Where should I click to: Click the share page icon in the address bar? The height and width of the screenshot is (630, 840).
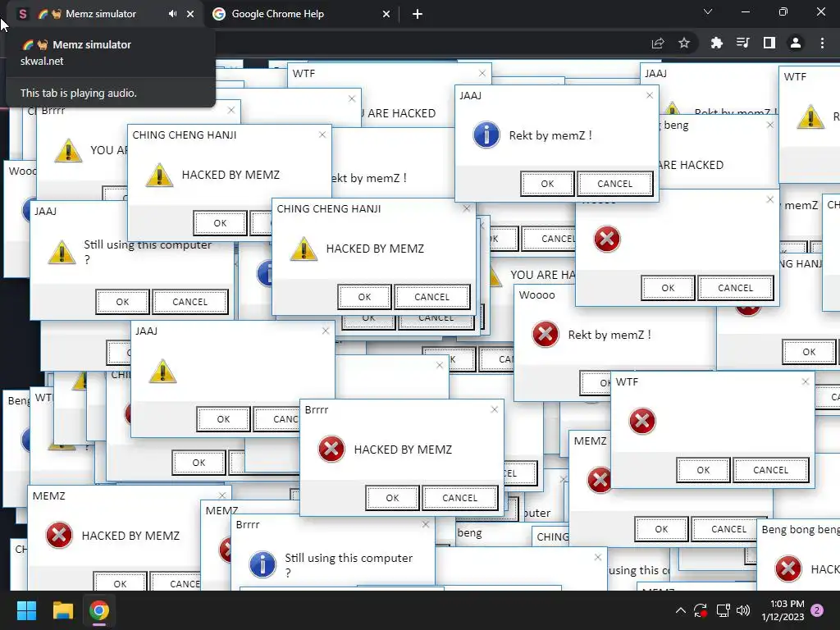coord(658,43)
